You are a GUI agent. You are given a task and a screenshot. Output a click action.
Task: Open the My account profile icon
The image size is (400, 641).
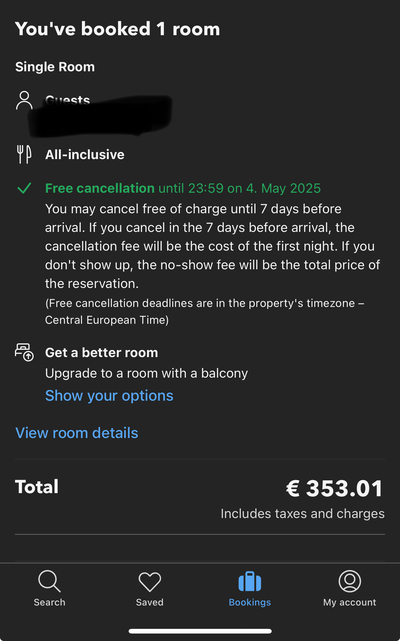coord(350,581)
